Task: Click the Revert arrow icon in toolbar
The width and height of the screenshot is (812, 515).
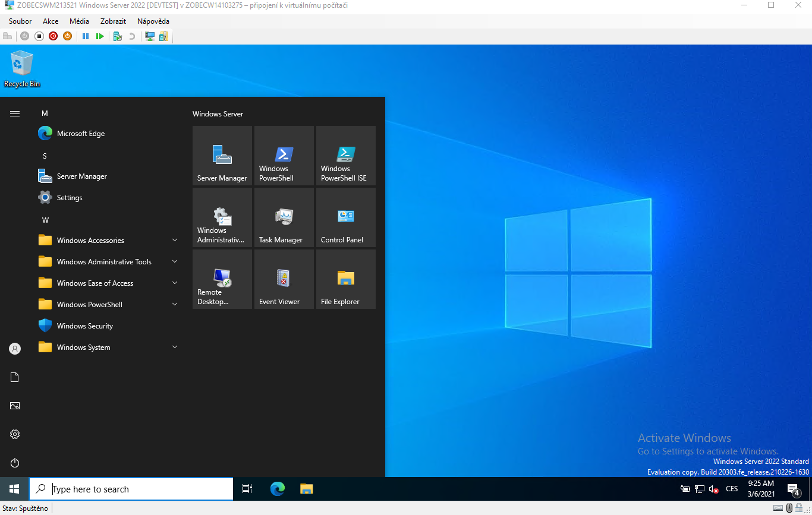Action: [132, 36]
